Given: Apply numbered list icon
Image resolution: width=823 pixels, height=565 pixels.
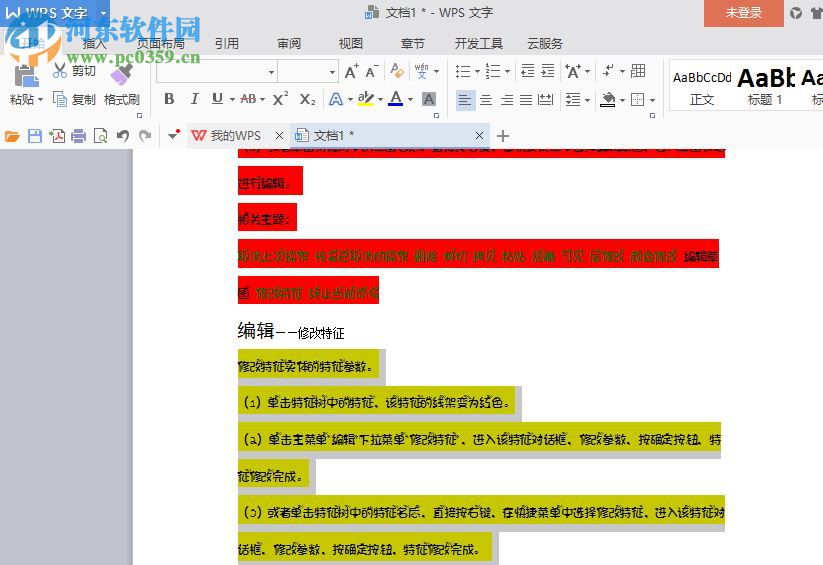Looking at the screenshot, I should tap(492, 71).
